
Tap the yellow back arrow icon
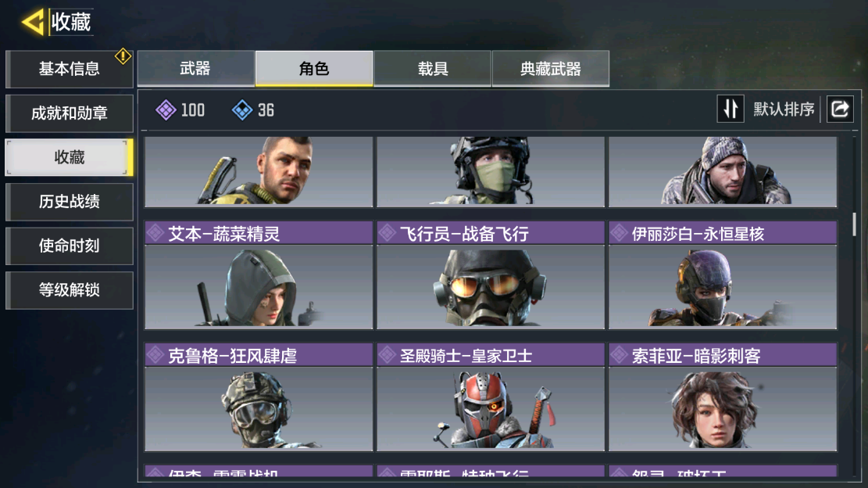coord(32,22)
